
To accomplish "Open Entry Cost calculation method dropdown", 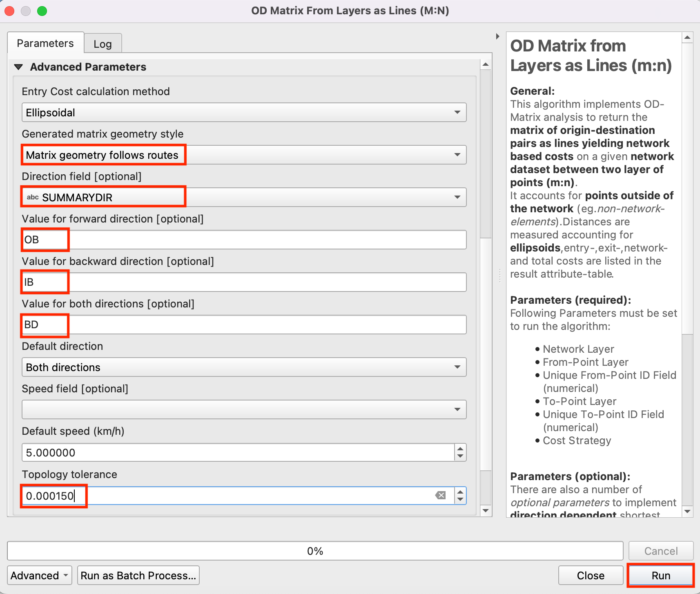I will pyautogui.click(x=244, y=112).
